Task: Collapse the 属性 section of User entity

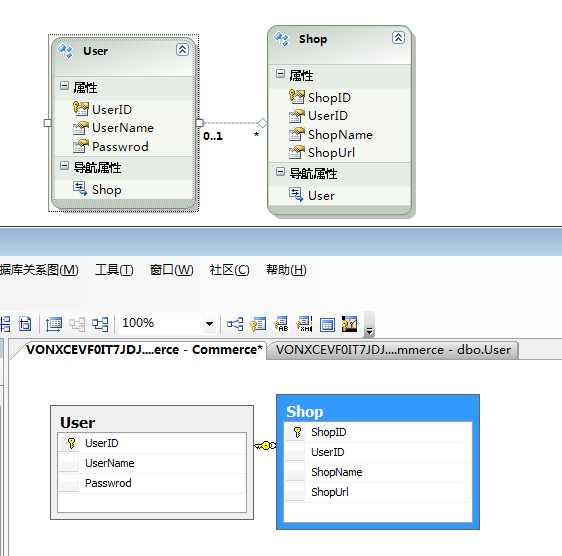Action: pyautogui.click(x=64, y=85)
